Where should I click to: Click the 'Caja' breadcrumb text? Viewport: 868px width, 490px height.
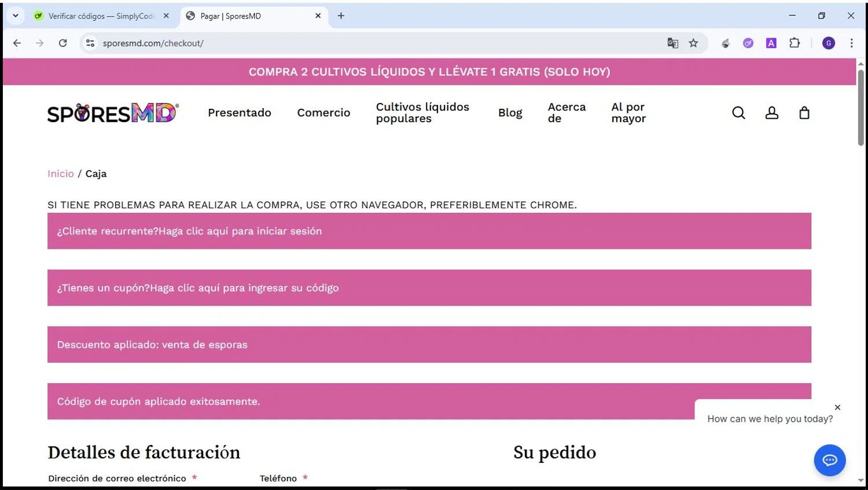point(96,174)
